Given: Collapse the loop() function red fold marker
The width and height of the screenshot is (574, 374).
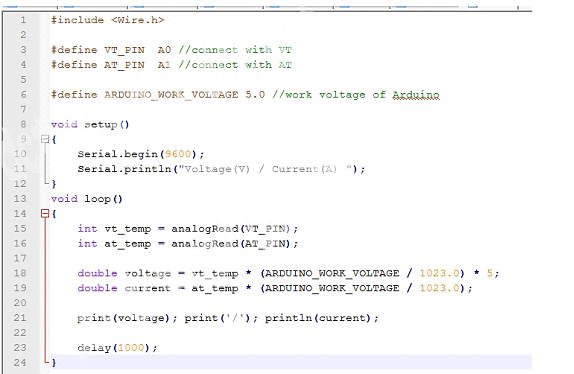Looking at the screenshot, I should click(x=45, y=213).
